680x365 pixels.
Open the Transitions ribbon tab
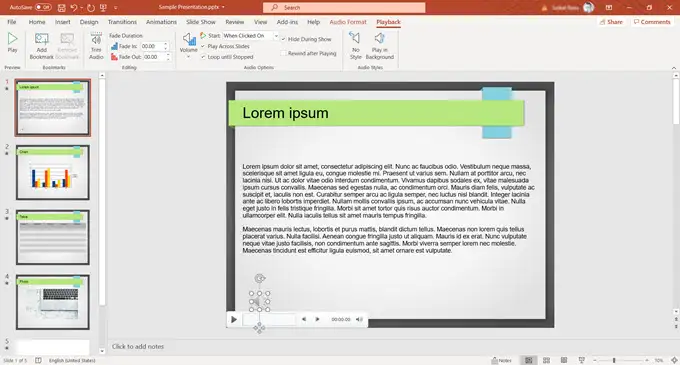(122, 22)
